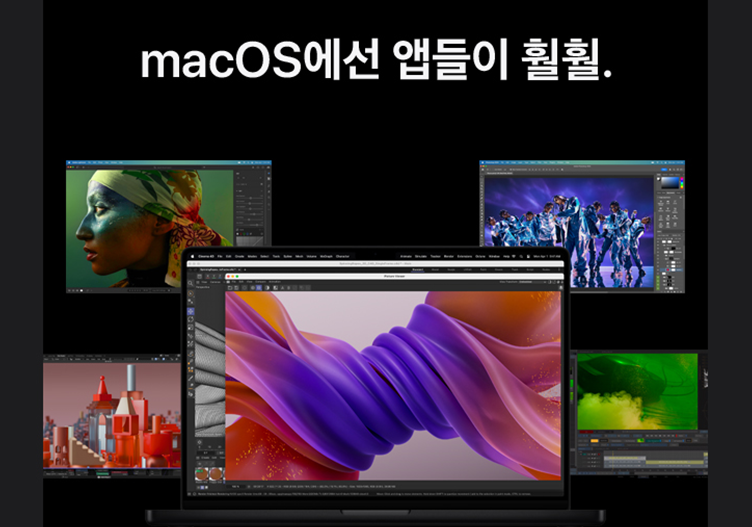This screenshot has width=752, height=527.
Task: Click the color picker field in the Photoshop window
Action: pos(670,183)
